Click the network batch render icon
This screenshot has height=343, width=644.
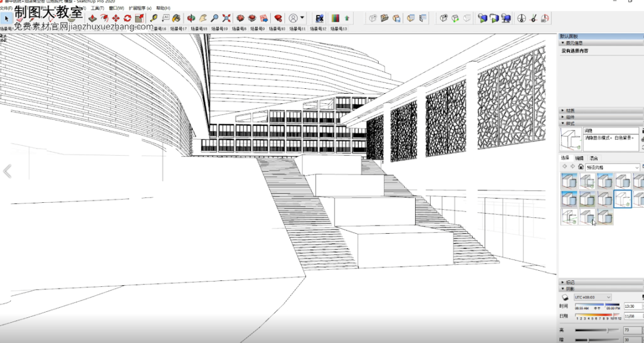tap(506, 18)
